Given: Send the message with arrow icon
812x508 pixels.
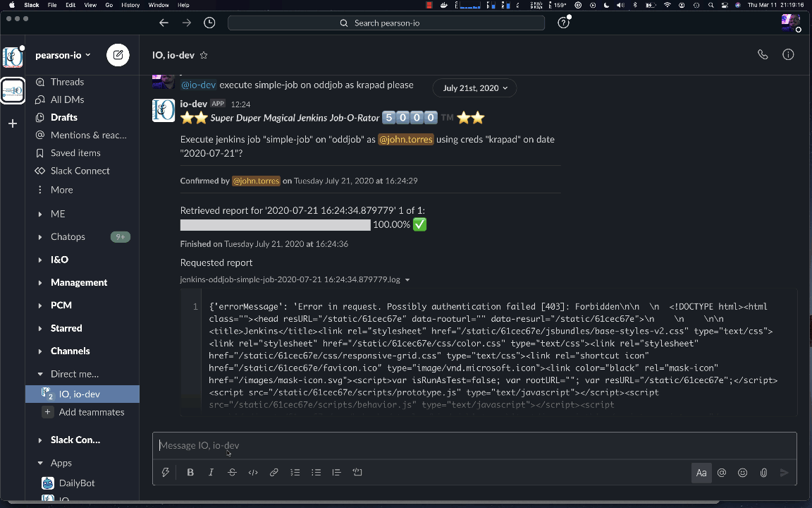Looking at the screenshot, I should pos(785,473).
